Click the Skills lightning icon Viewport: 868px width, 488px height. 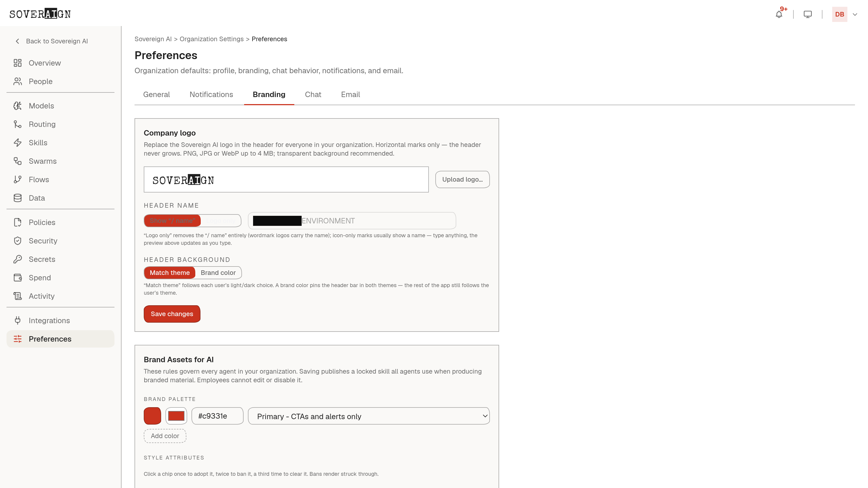18,143
